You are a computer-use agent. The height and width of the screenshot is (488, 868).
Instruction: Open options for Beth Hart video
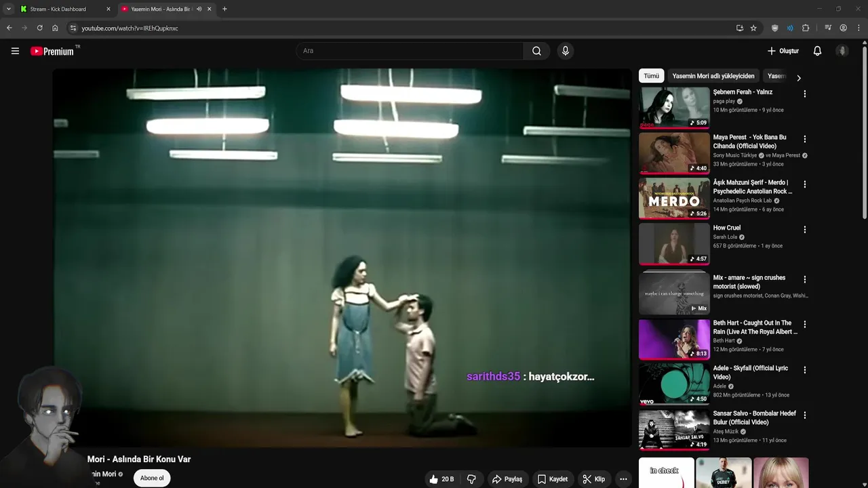pos(805,325)
